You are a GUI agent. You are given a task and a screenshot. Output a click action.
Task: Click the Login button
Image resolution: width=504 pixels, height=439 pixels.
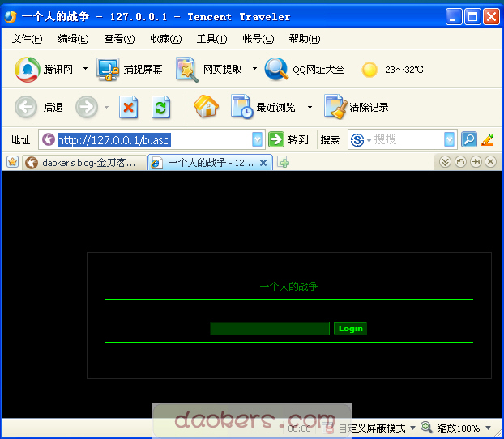click(x=350, y=329)
